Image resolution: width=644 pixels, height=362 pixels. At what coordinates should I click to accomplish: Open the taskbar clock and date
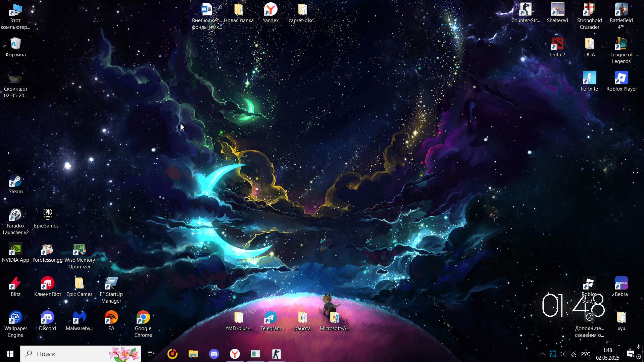607,354
